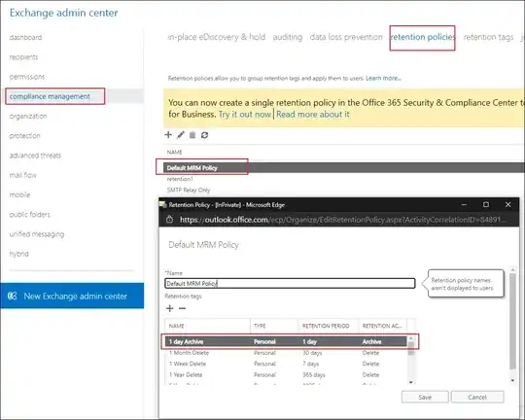Click the dialog vertical scrollbar thumb

click(512, 321)
